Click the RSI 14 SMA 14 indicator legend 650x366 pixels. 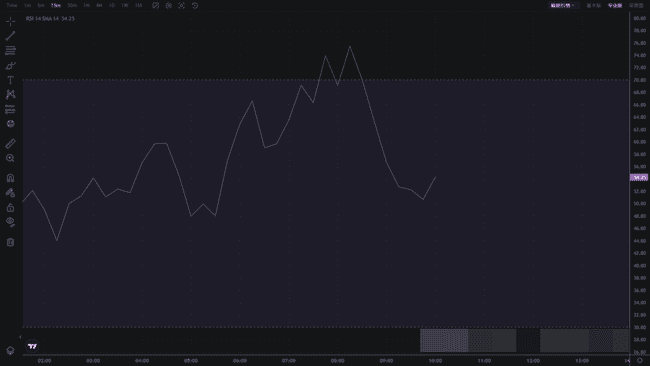tap(50, 19)
